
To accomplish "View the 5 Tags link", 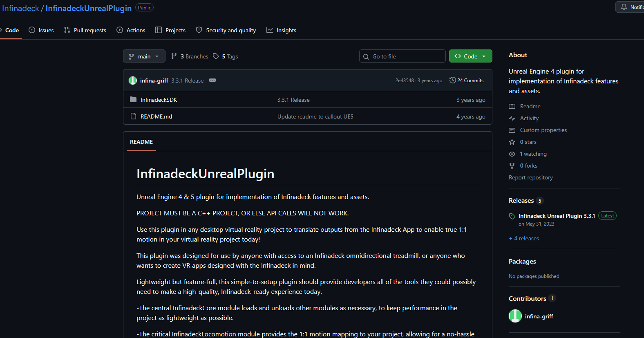I will pyautogui.click(x=226, y=56).
